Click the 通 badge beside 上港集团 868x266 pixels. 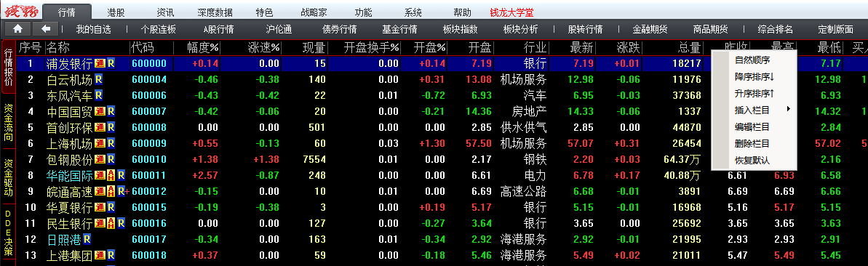(100, 256)
